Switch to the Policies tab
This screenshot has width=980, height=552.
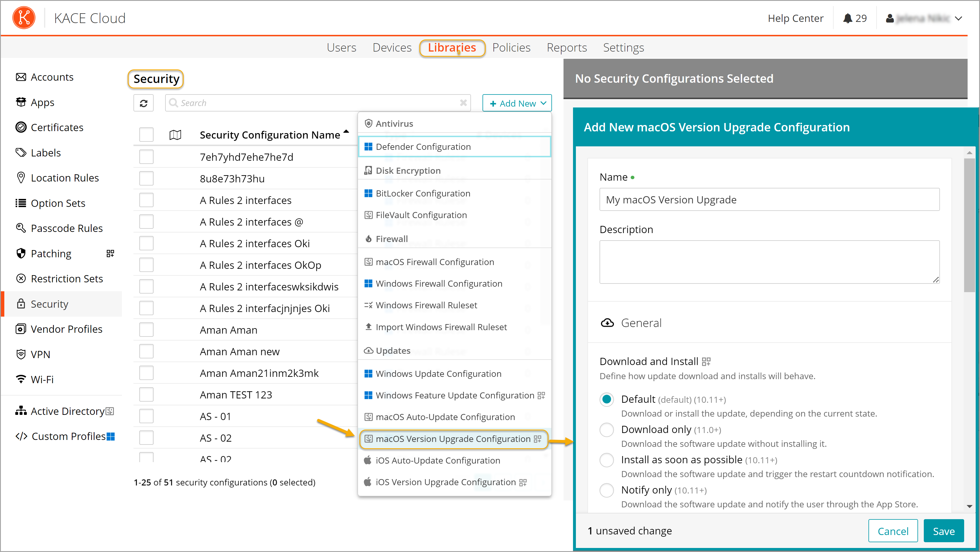[x=511, y=48]
